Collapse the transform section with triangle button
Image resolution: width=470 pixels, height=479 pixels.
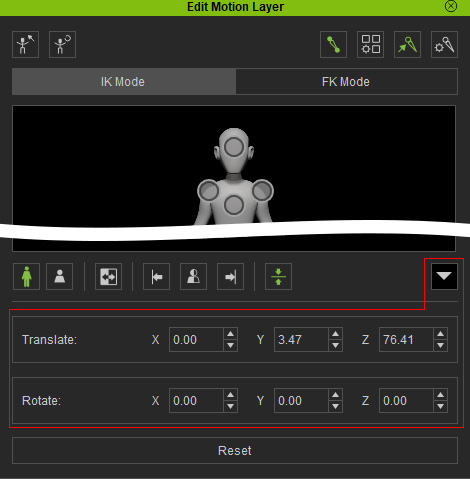[x=444, y=276]
